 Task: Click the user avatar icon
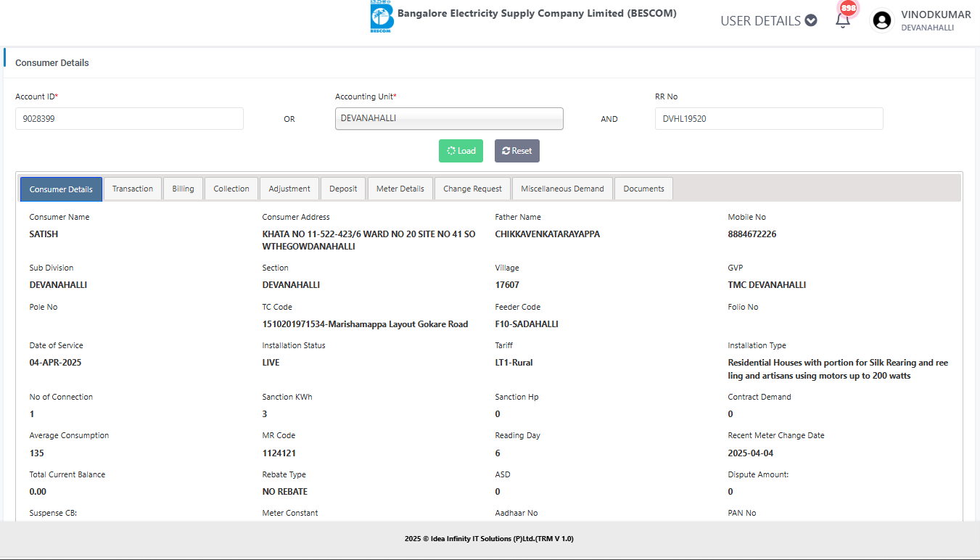[x=882, y=20]
